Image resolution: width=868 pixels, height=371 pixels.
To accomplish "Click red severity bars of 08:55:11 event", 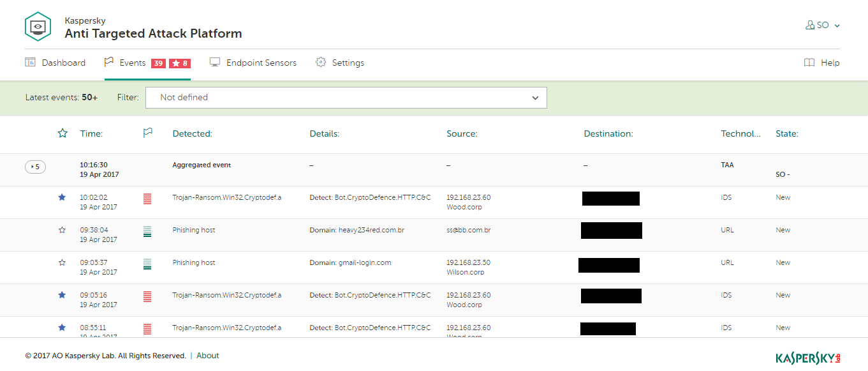I will pyautogui.click(x=147, y=329).
